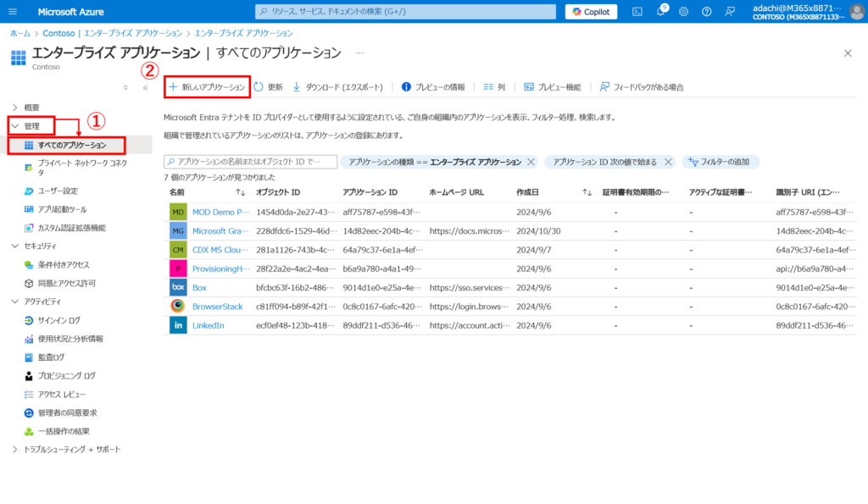
Task: Open portal settings gear
Action: [684, 12]
